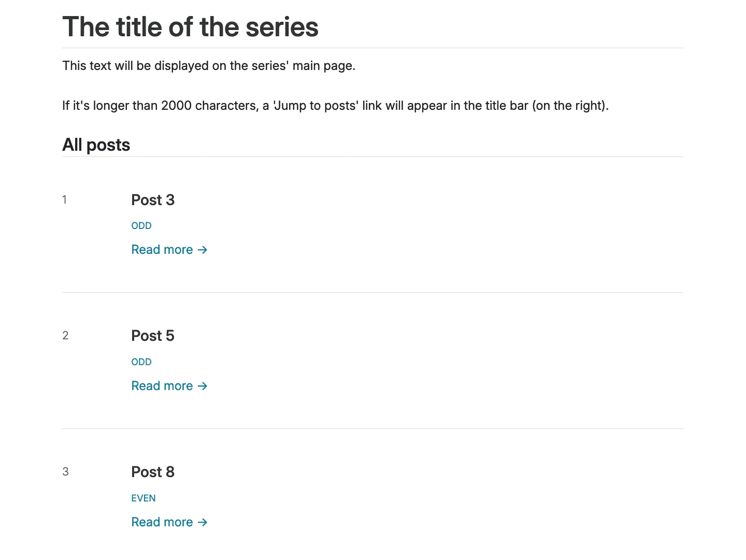Select the ODD tag under Post 3

click(141, 225)
